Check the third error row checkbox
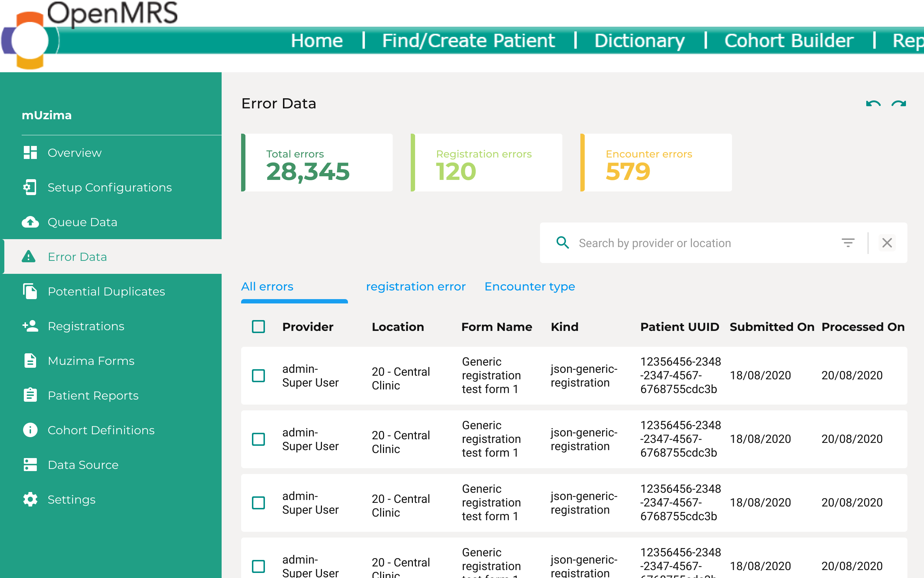This screenshot has height=578, width=924. click(x=258, y=503)
